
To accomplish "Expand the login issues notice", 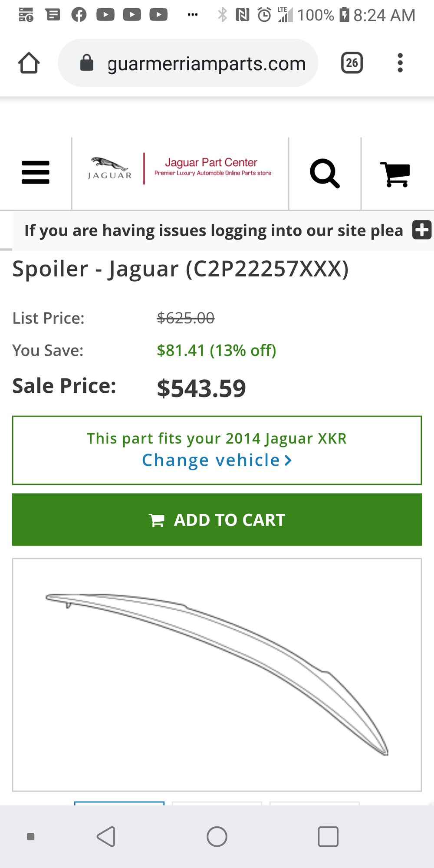I will pos(421,230).
